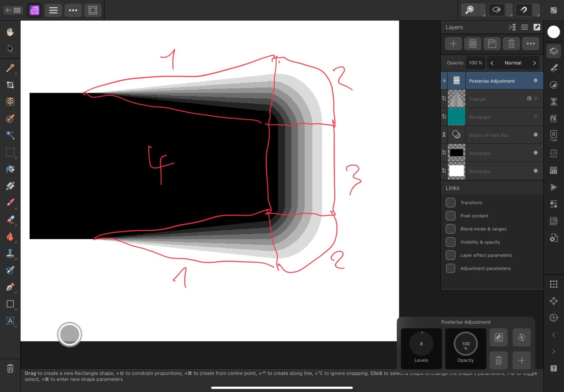Check the Blend mode & ranges link
The width and height of the screenshot is (564, 392).
point(450,229)
